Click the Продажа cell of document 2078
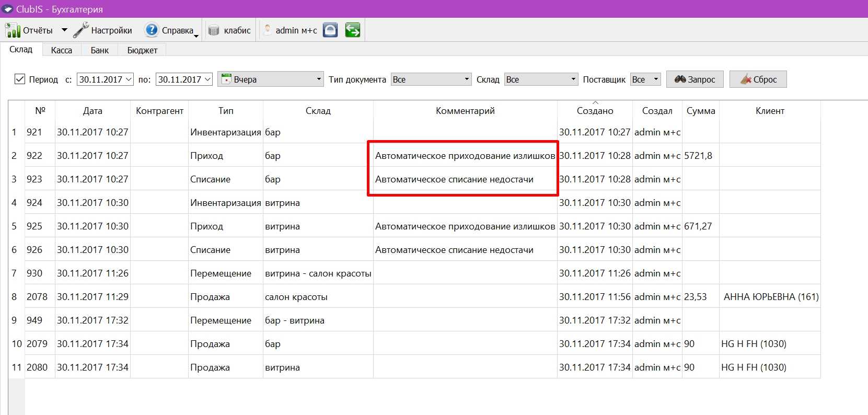Image resolution: width=868 pixels, height=415 pixels. [x=226, y=297]
